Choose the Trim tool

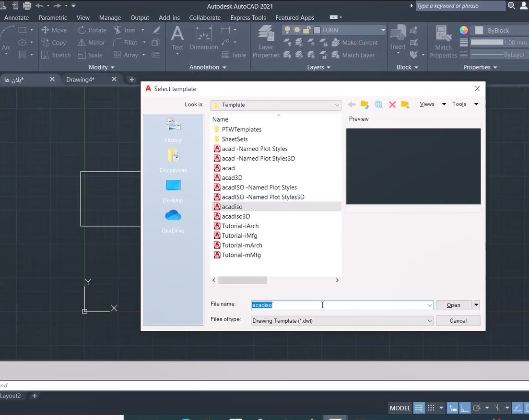click(125, 30)
